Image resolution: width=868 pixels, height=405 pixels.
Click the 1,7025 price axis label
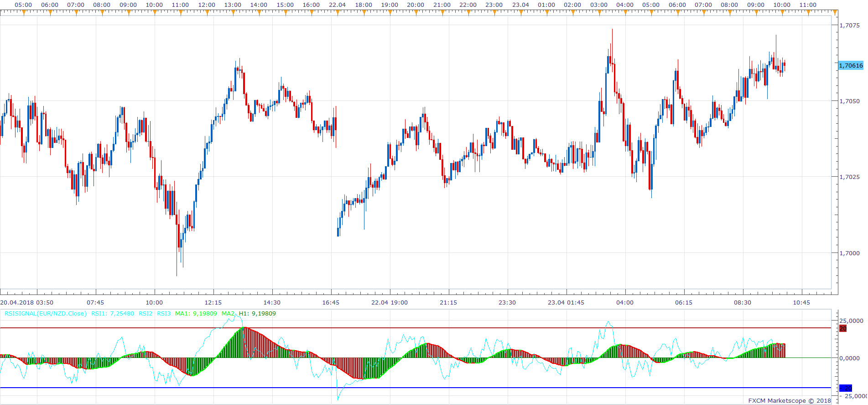click(x=850, y=177)
